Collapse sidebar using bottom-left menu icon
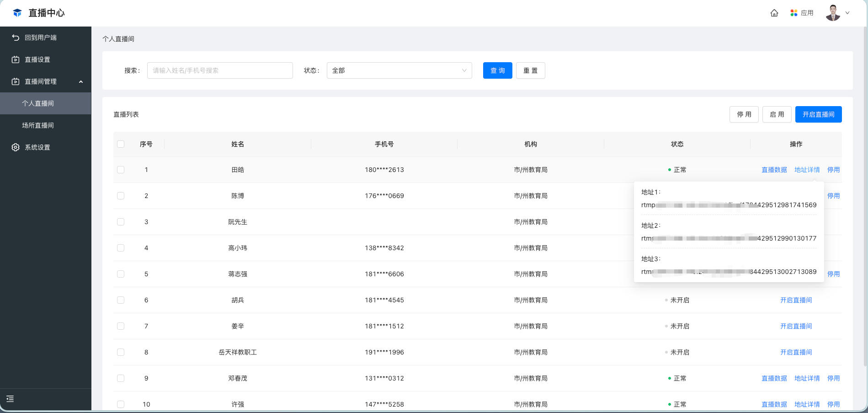The height and width of the screenshot is (413, 868). 10,399
